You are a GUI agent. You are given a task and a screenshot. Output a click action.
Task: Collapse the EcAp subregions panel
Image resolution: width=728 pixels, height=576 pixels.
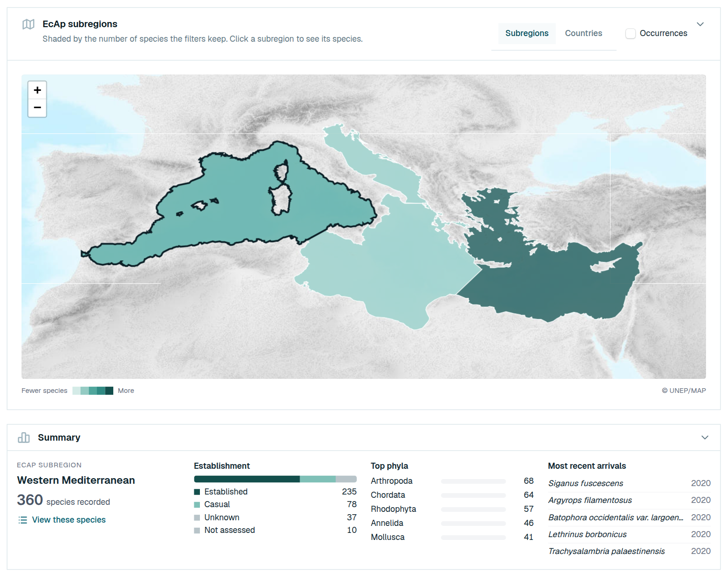[x=700, y=24]
